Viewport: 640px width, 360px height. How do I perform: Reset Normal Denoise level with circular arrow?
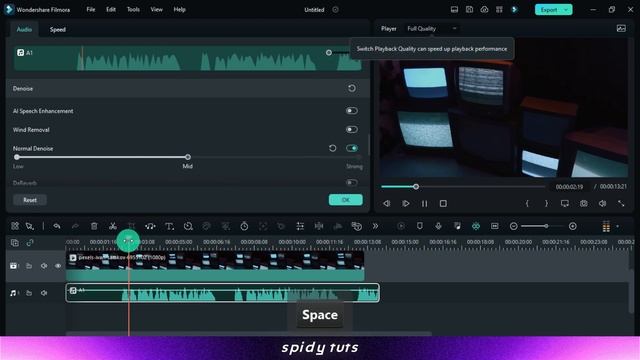[x=333, y=148]
